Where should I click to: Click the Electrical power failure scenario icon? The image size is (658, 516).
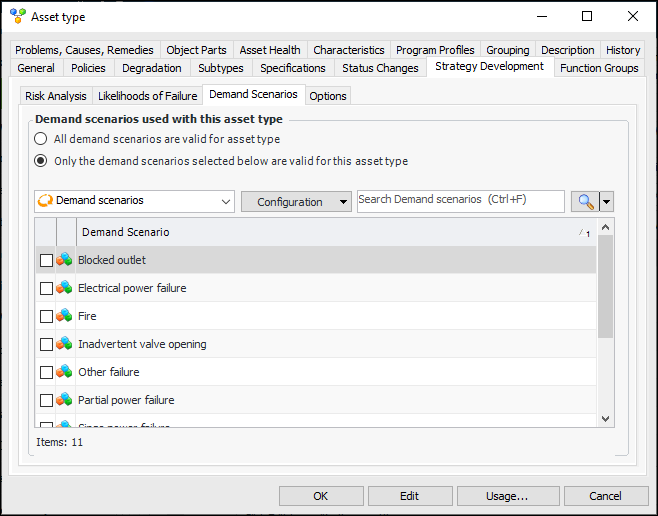click(x=64, y=288)
